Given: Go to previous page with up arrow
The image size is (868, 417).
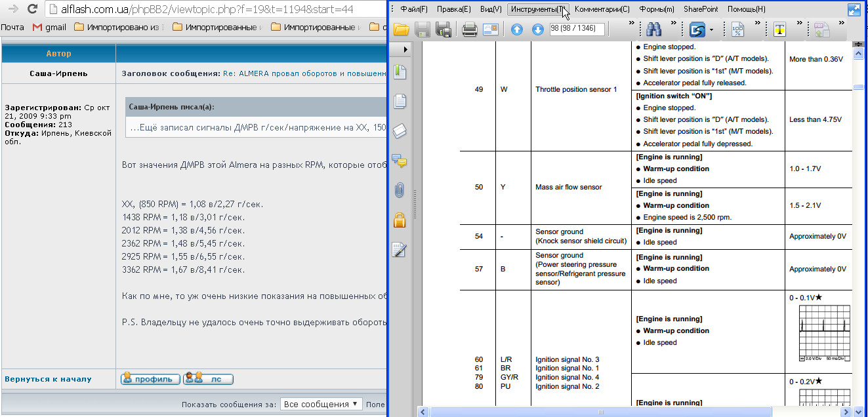Looking at the screenshot, I should tap(517, 30).
